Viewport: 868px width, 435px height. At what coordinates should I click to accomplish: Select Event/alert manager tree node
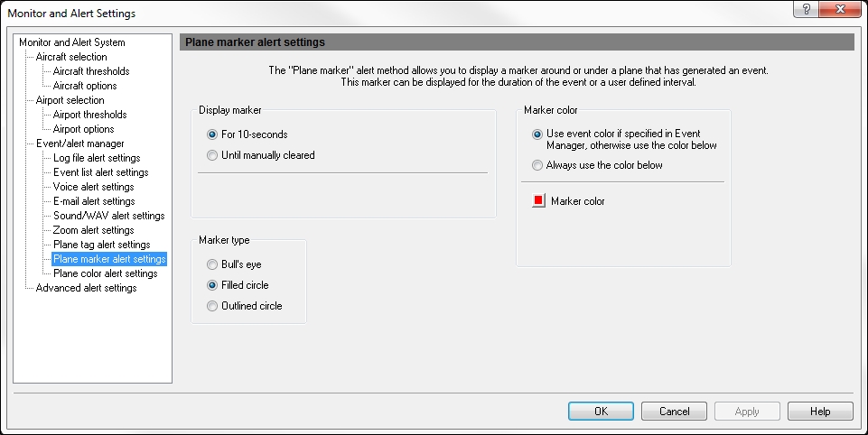[x=79, y=143]
